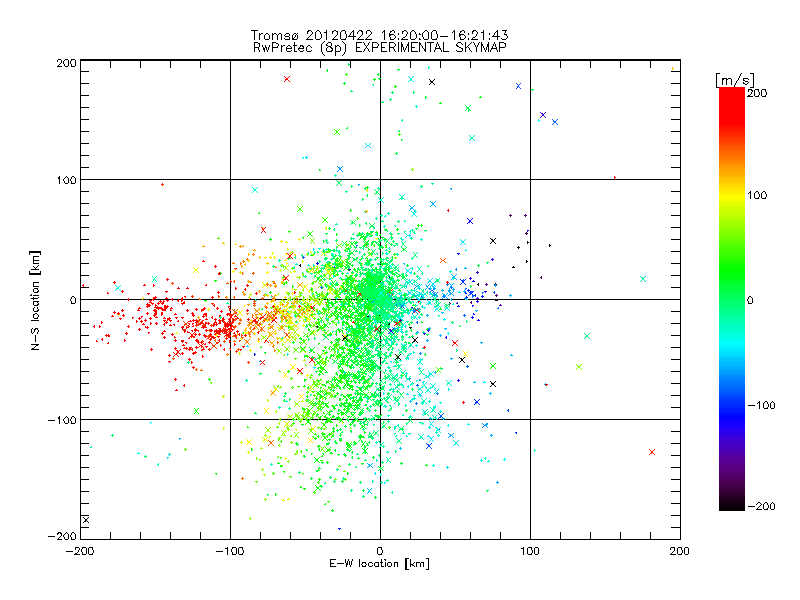
Task: Click the cyan X marker at far right middle
Action: click(x=643, y=279)
